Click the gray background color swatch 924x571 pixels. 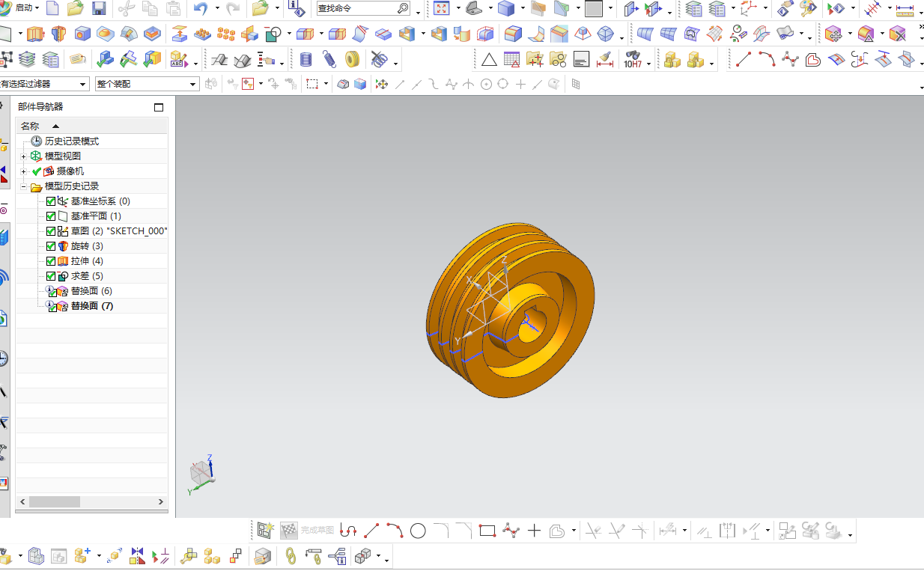(x=594, y=9)
